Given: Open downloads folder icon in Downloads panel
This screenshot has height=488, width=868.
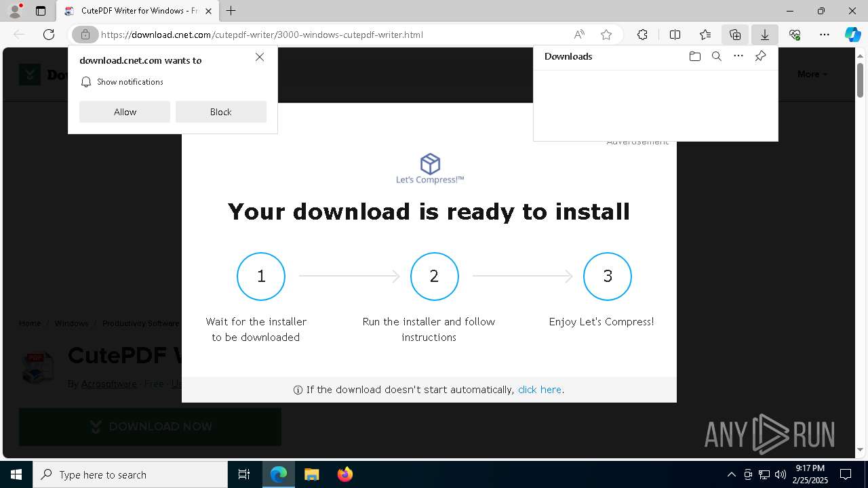Looking at the screenshot, I should click(x=694, y=56).
